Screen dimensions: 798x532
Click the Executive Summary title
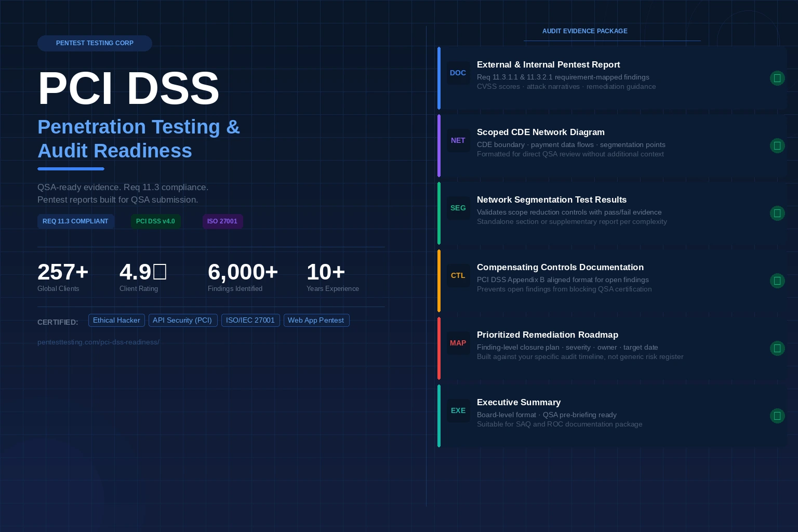click(x=518, y=402)
